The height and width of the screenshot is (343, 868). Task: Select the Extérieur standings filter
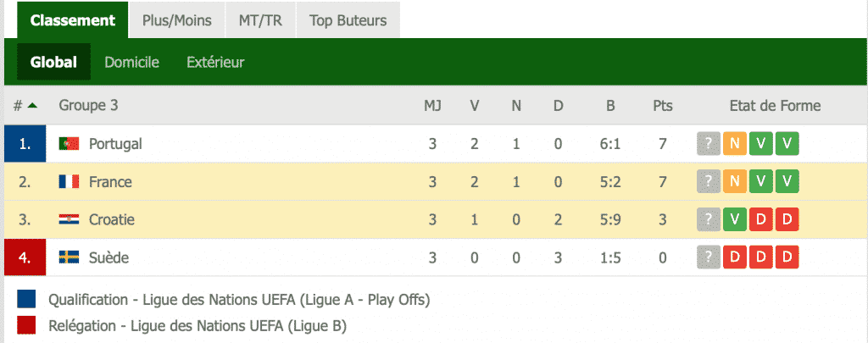pos(215,62)
